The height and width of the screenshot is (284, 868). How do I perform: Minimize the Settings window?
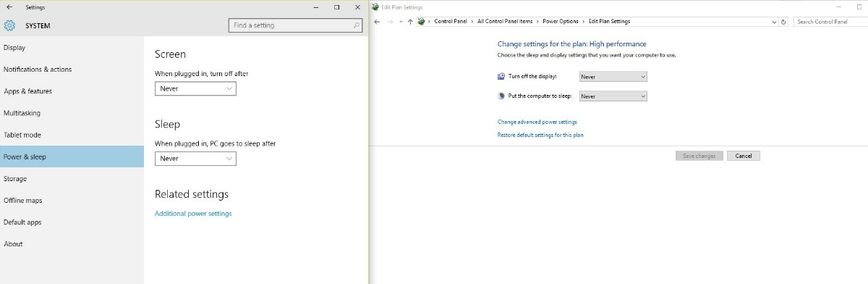(x=315, y=7)
